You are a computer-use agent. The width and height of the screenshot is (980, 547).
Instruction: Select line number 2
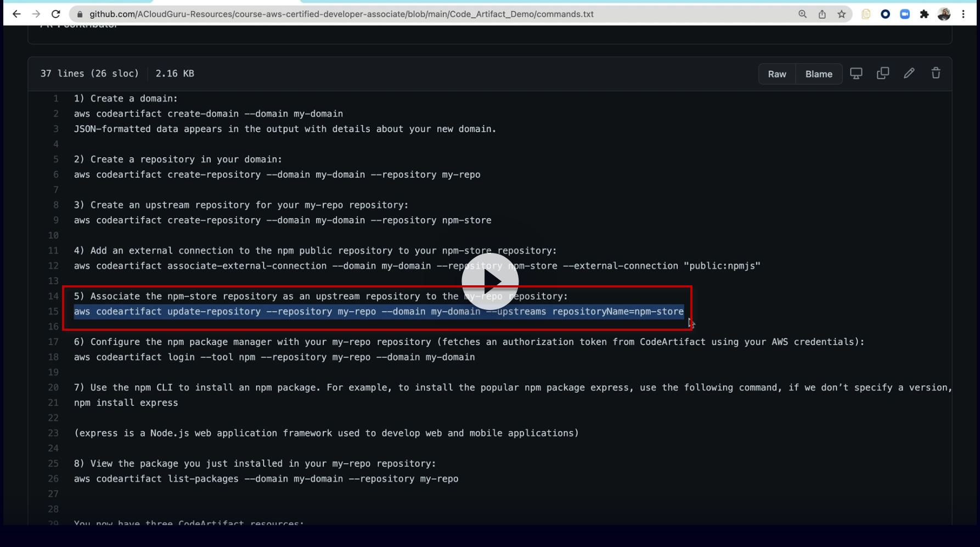click(x=56, y=114)
